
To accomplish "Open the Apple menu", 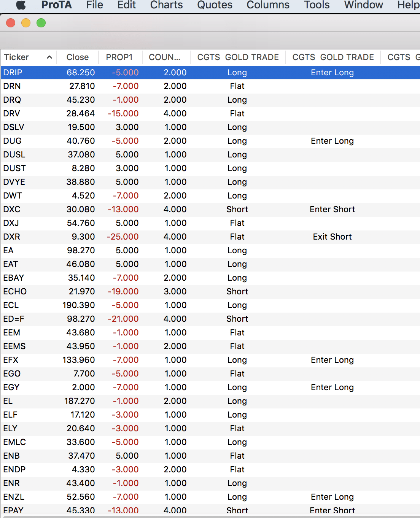I will [x=21, y=5].
